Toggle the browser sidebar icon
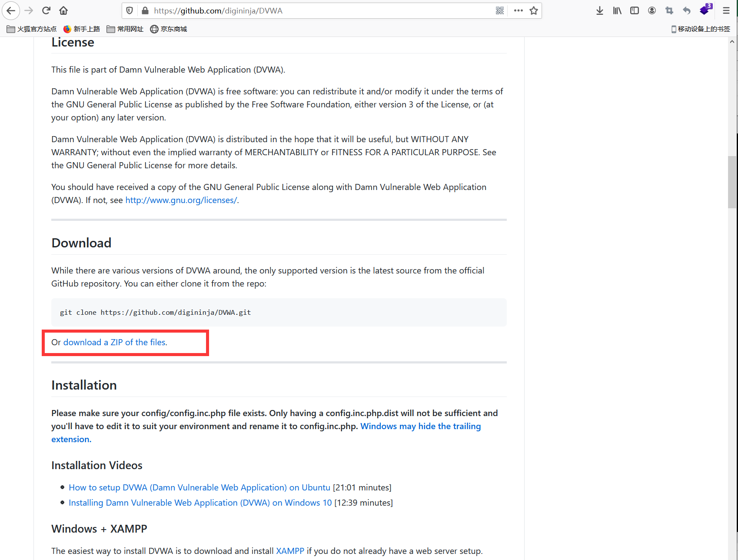 tap(635, 10)
